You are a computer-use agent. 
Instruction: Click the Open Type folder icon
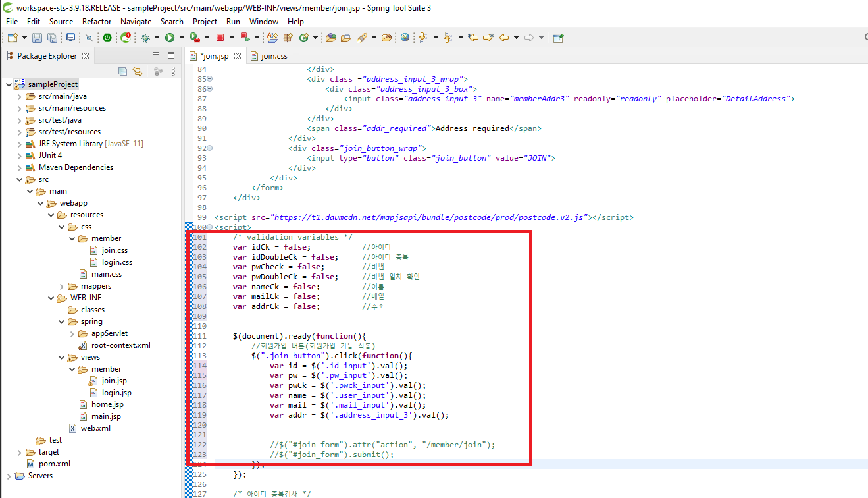[x=330, y=38]
